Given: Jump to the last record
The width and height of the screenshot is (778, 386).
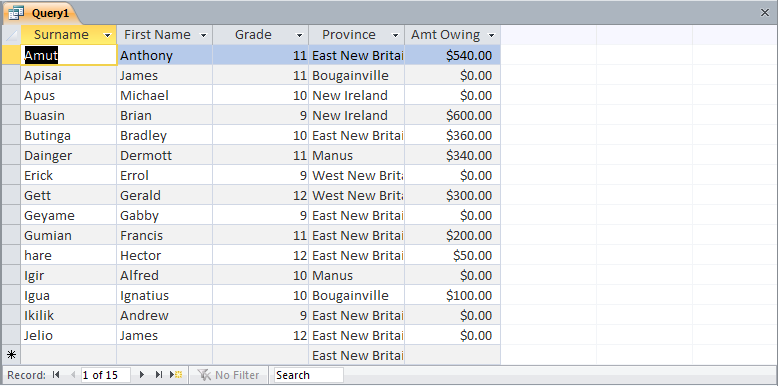Looking at the screenshot, I should 159,375.
